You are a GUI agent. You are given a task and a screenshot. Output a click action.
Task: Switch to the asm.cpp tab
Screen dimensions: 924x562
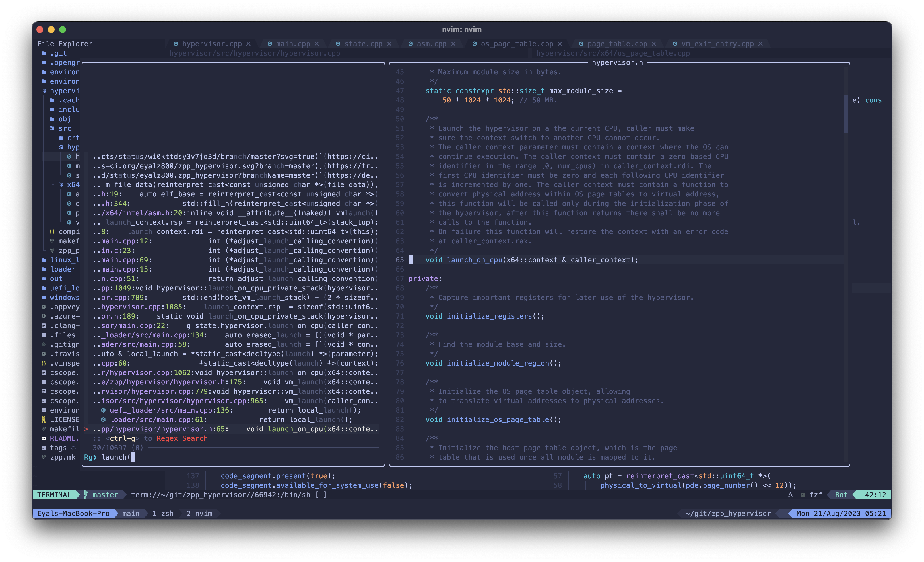(x=431, y=44)
